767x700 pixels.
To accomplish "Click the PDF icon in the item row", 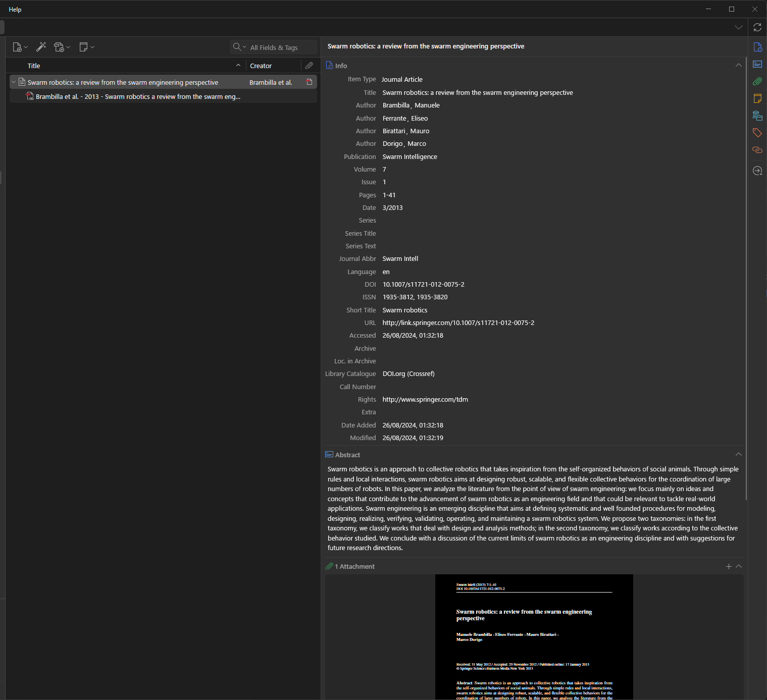I will (x=309, y=82).
